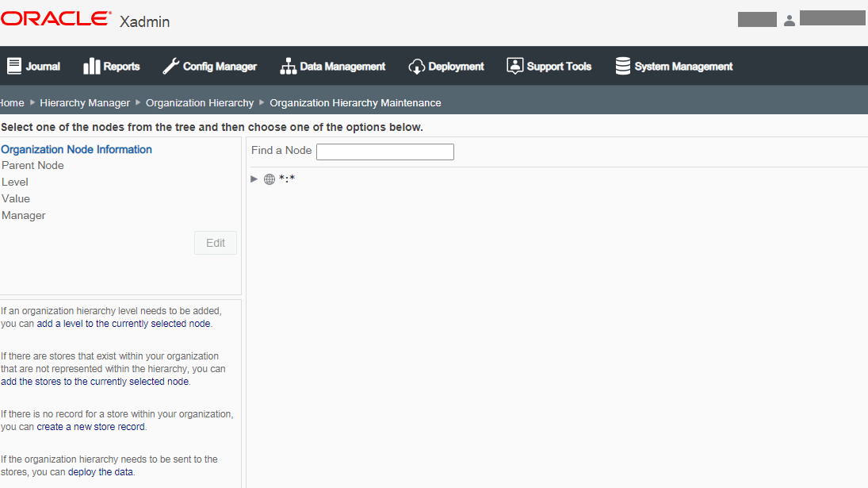Open the user profile icon
868x488 pixels.
790,20
